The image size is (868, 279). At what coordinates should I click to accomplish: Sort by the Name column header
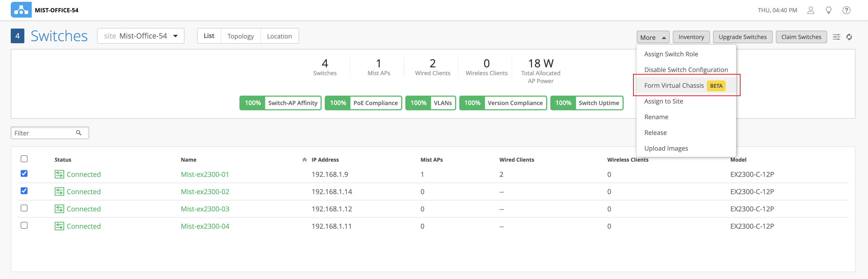[x=188, y=160]
